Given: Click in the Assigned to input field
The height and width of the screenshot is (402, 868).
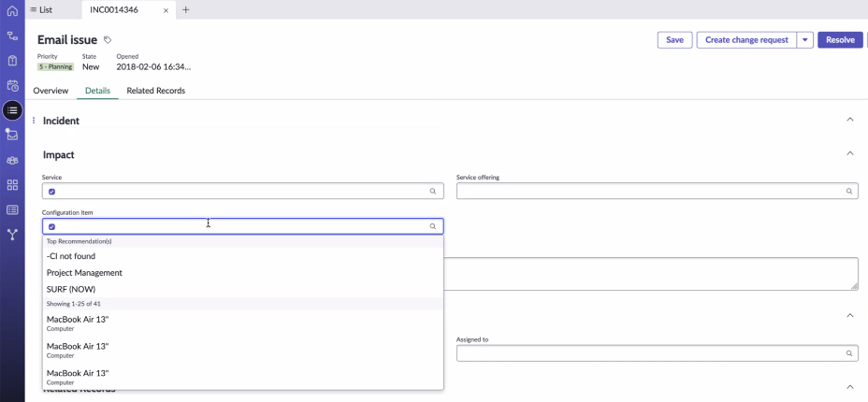Looking at the screenshot, I should (x=658, y=353).
